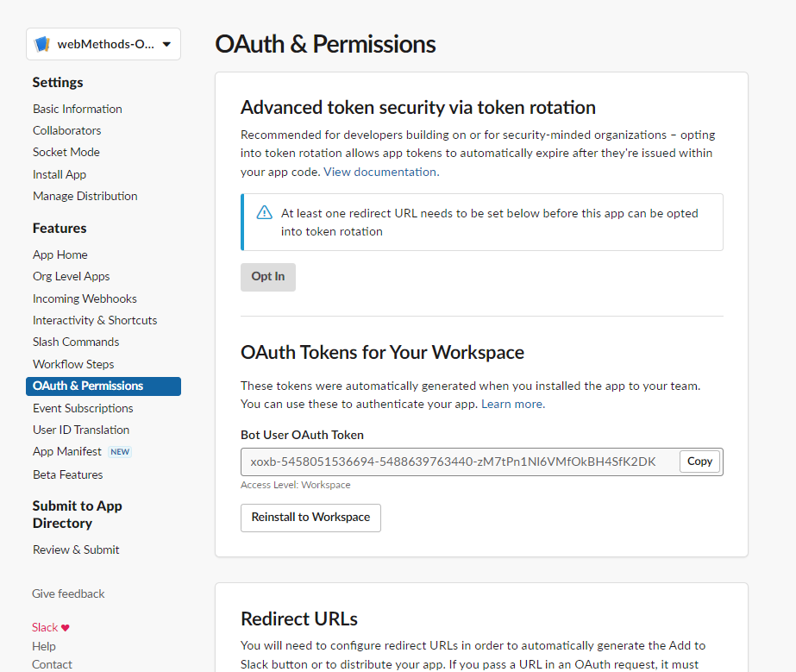Open the View documentation link
The width and height of the screenshot is (796, 672).
pyautogui.click(x=381, y=172)
